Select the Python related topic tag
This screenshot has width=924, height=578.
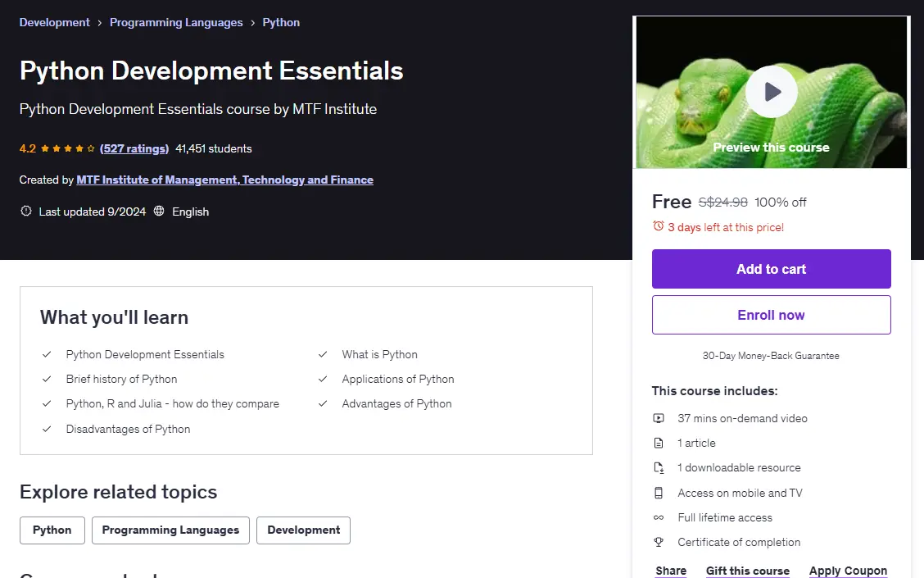coord(52,530)
